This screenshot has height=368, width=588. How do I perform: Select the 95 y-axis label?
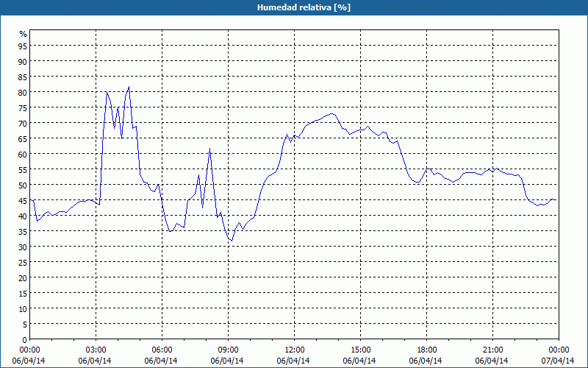[x=23, y=46]
